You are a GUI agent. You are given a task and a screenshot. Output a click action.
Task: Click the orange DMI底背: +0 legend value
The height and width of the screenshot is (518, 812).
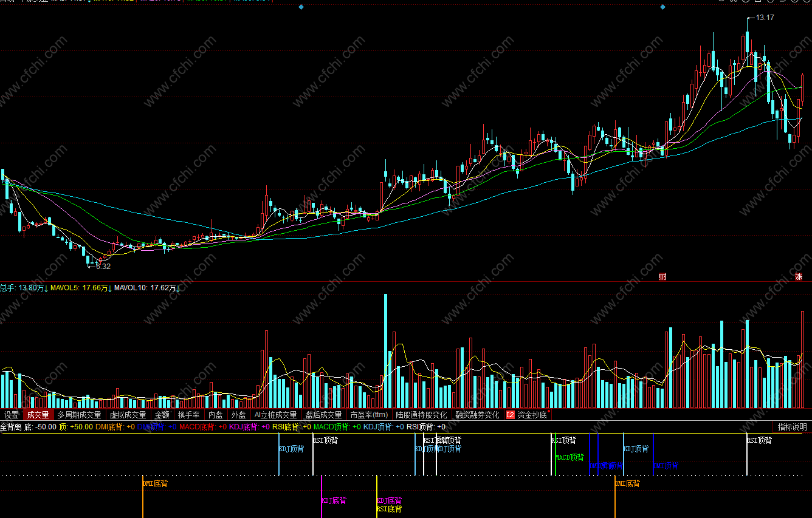(115, 427)
